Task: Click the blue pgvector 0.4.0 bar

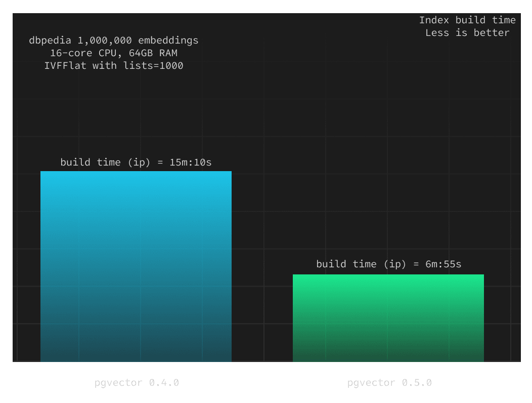Action: 136,266
